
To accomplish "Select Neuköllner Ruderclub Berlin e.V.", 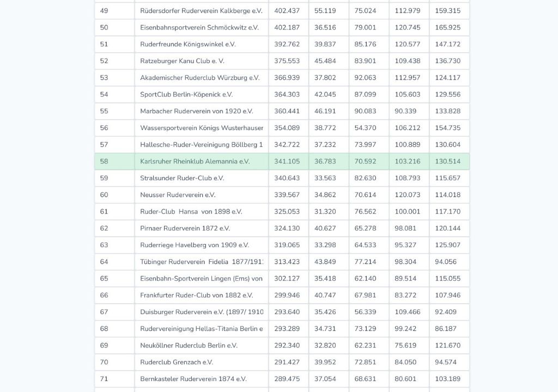I will tap(189, 345).
